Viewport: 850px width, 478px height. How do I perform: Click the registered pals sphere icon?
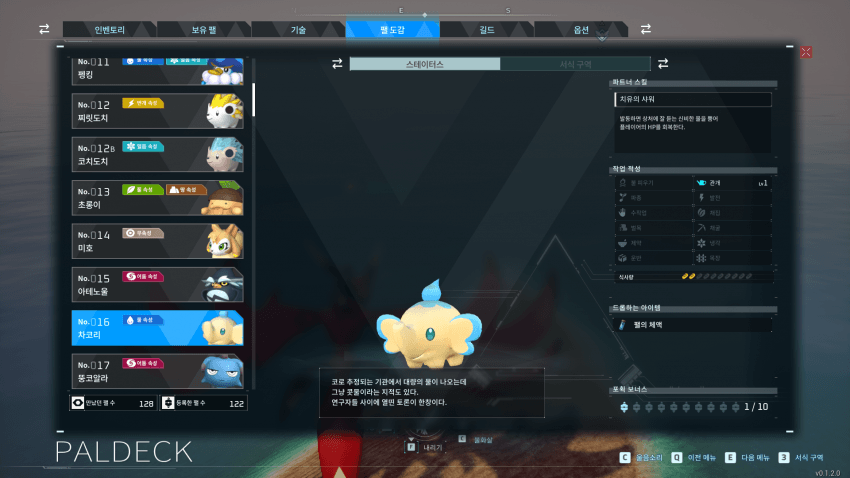tap(168, 403)
